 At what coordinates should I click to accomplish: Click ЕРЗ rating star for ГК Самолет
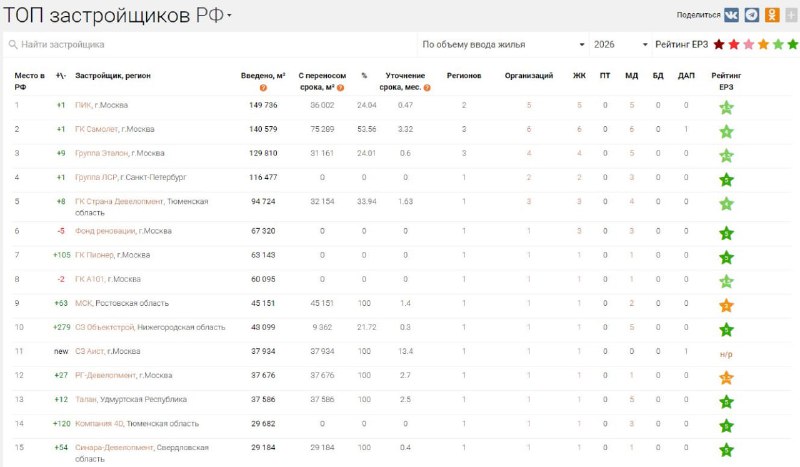[x=726, y=132]
